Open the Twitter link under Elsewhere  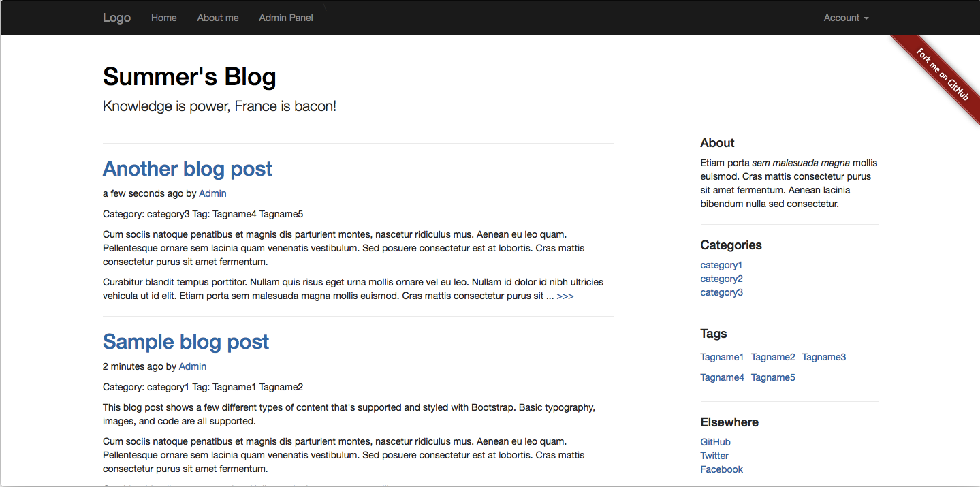click(714, 456)
